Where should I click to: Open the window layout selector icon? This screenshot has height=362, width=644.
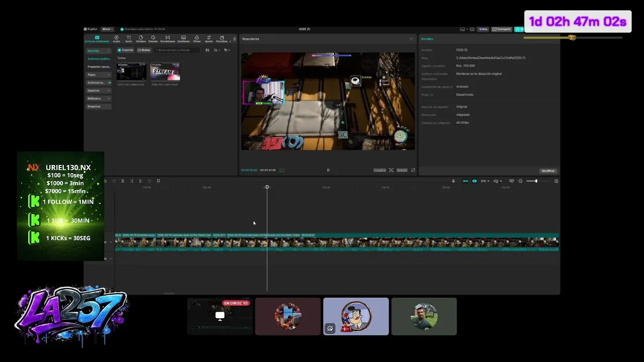click(x=462, y=29)
